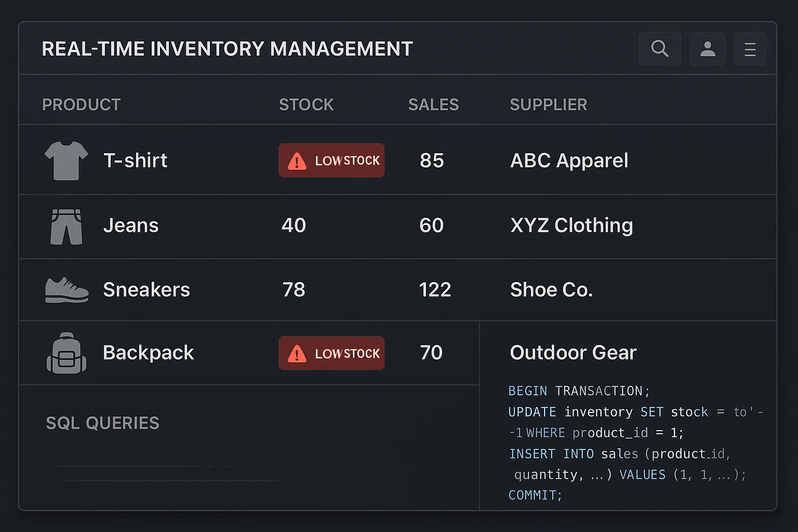Click the quantity VALUES code line
Screen dimensions: 798x532
pos(630,475)
